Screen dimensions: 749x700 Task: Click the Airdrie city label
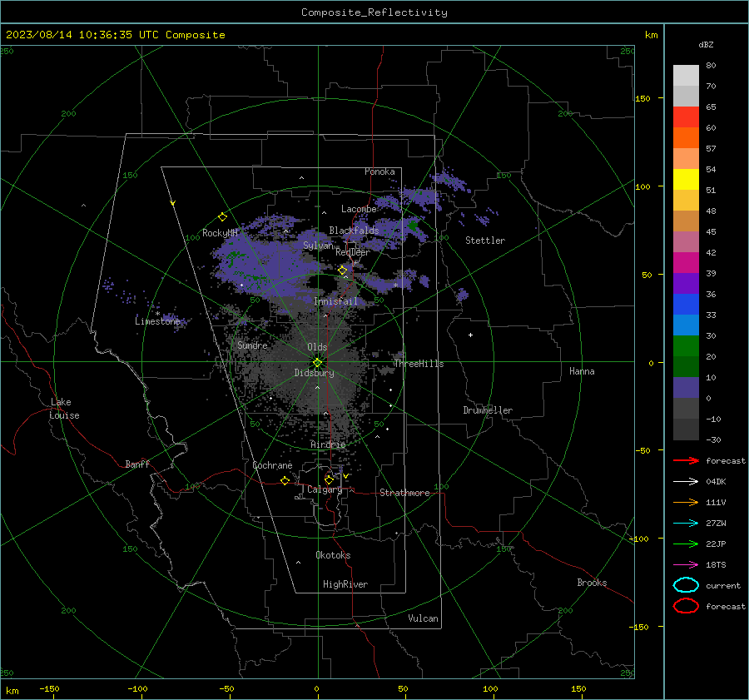pos(328,444)
